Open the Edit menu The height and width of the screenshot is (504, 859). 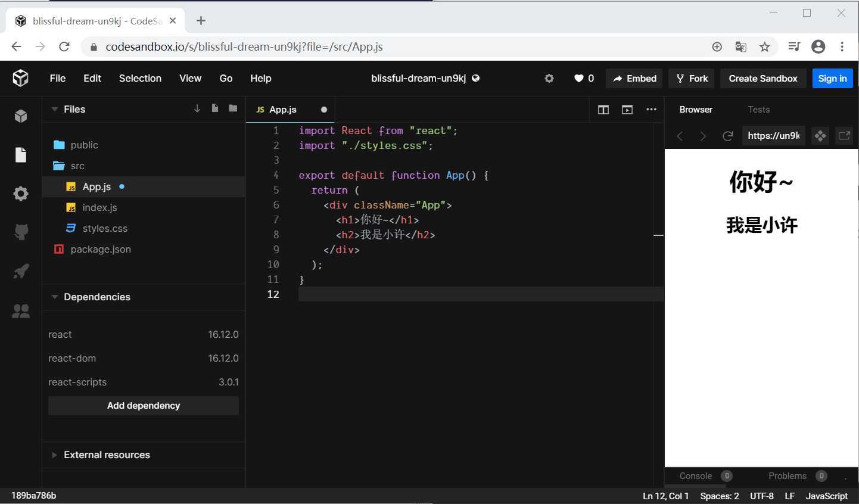(x=92, y=78)
